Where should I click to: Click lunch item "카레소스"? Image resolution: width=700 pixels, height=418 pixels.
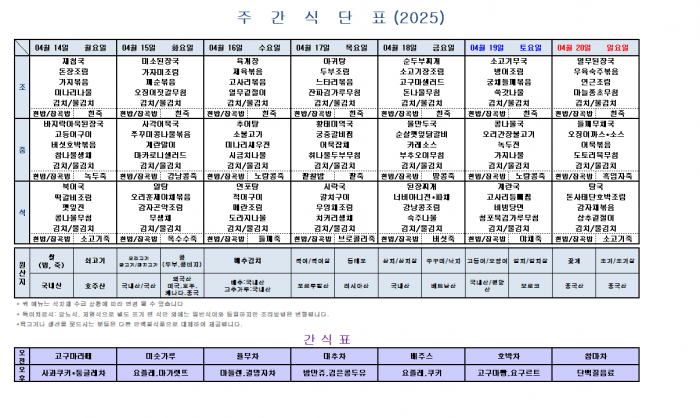point(421,145)
